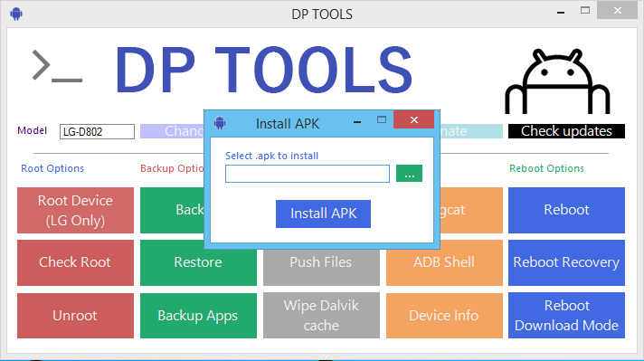Minimize the Install APK dialog
Viewport: 644px width, 361px height.
[357, 122]
